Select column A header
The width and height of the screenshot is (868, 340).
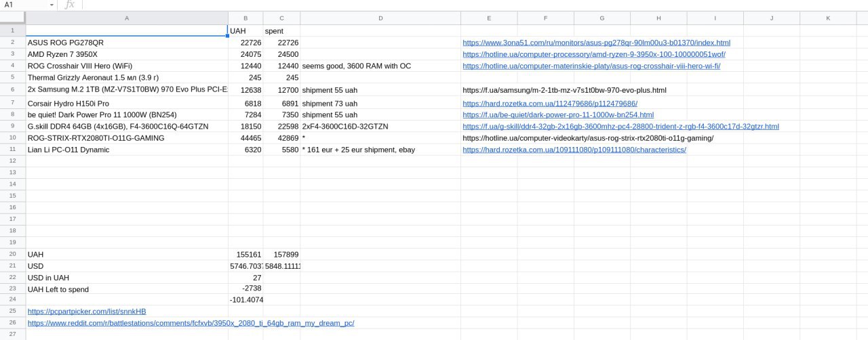click(x=127, y=18)
